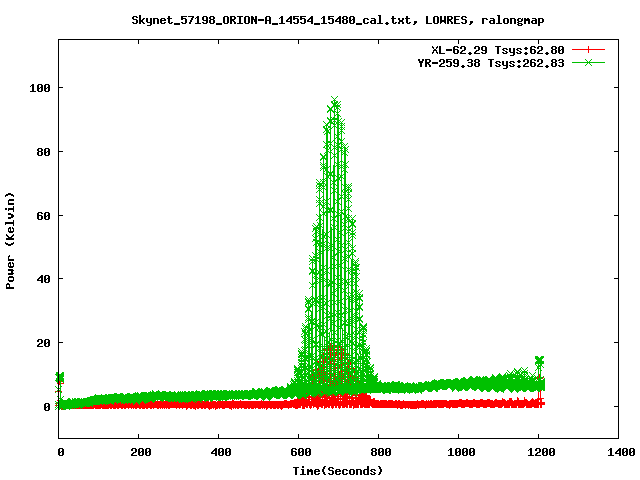Click y-axis tick label 40
The height and width of the screenshot is (480, 640).
point(44,279)
